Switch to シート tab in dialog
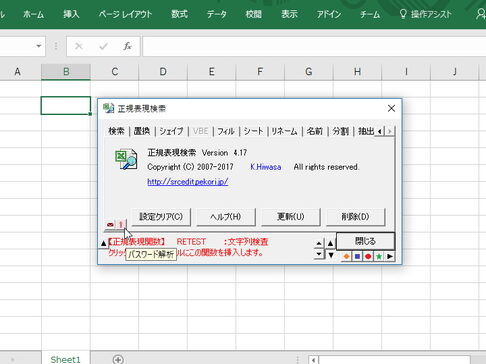Image resolution: width=486 pixels, height=364 pixels. (x=253, y=131)
